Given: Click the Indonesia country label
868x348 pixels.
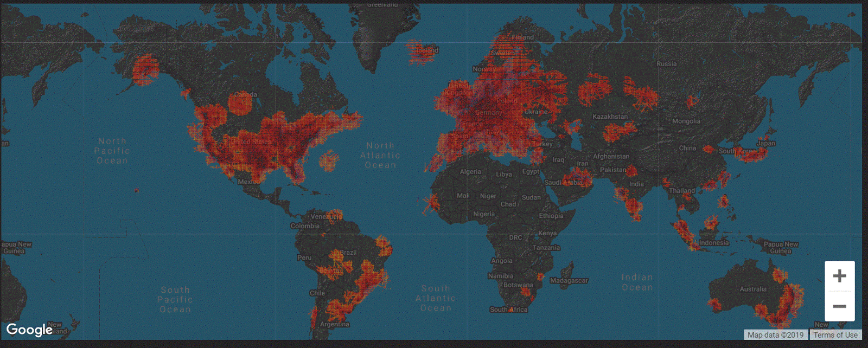Looking at the screenshot, I should pos(713,243).
